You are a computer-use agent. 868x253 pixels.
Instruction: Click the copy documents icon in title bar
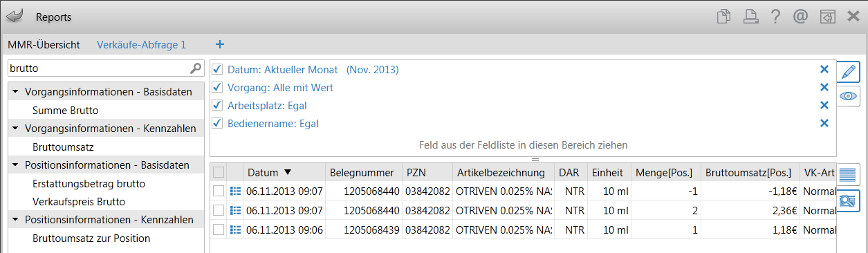[x=723, y=16]
